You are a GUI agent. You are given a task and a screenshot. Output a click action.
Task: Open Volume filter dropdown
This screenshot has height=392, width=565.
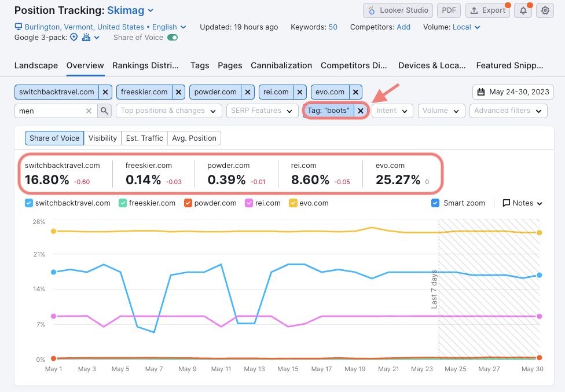click(x=441, y=111)
